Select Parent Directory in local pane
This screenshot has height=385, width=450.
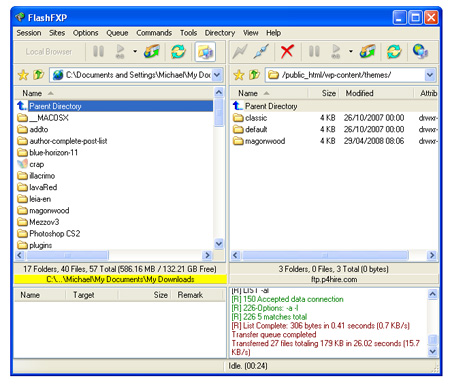click(x=114, y=106)
